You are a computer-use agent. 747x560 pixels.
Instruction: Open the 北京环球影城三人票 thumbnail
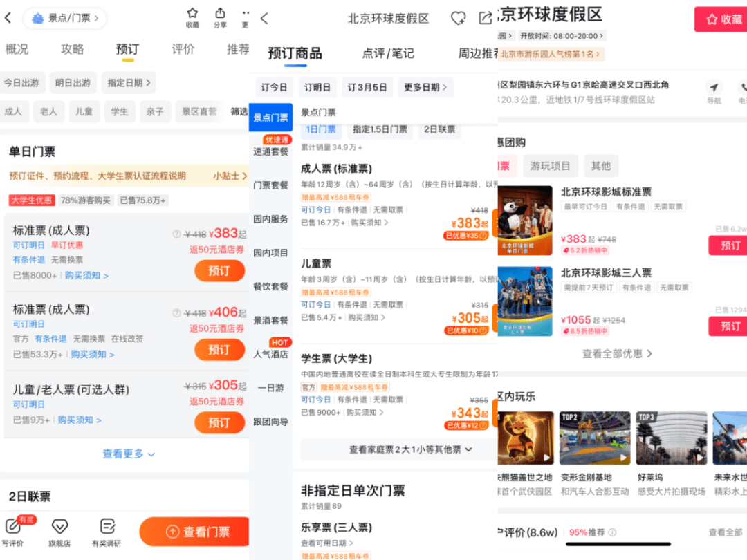tap(525, 301)
